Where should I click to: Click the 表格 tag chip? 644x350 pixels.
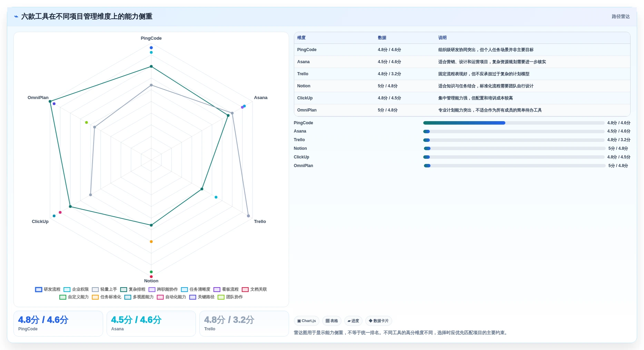(x=331, y=321)
